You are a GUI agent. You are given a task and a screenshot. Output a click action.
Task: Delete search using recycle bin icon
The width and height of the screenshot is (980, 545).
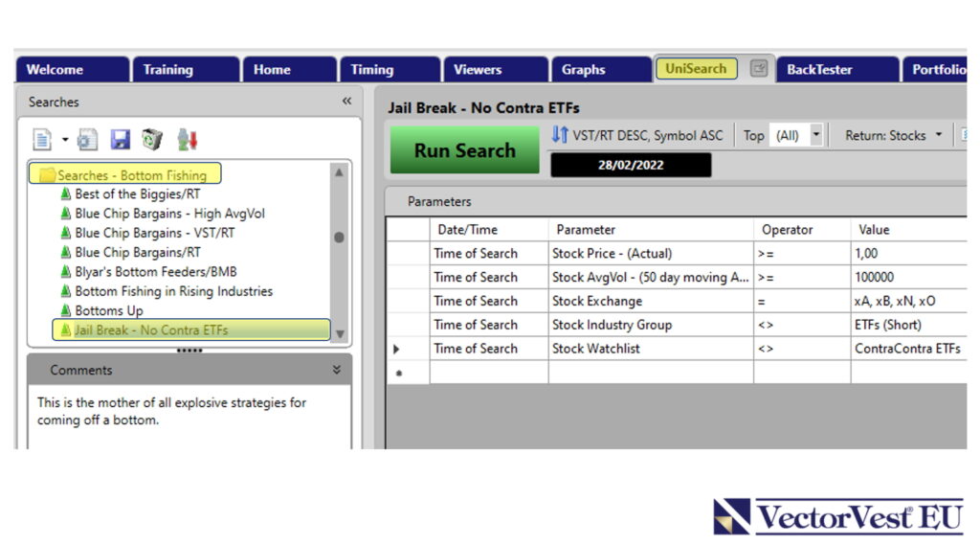point(152,140)
